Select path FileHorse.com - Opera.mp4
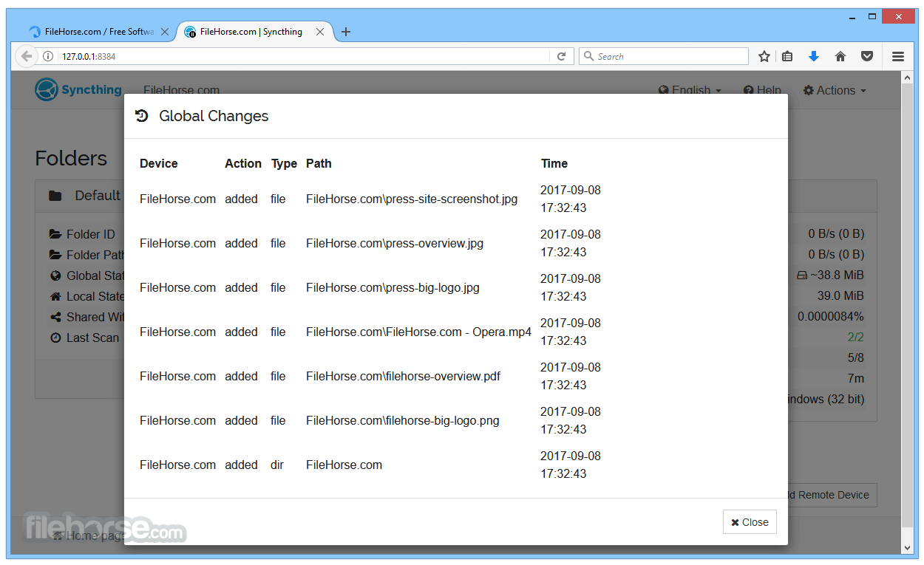Viewport: 924px width, 565px height. (418, 332)
